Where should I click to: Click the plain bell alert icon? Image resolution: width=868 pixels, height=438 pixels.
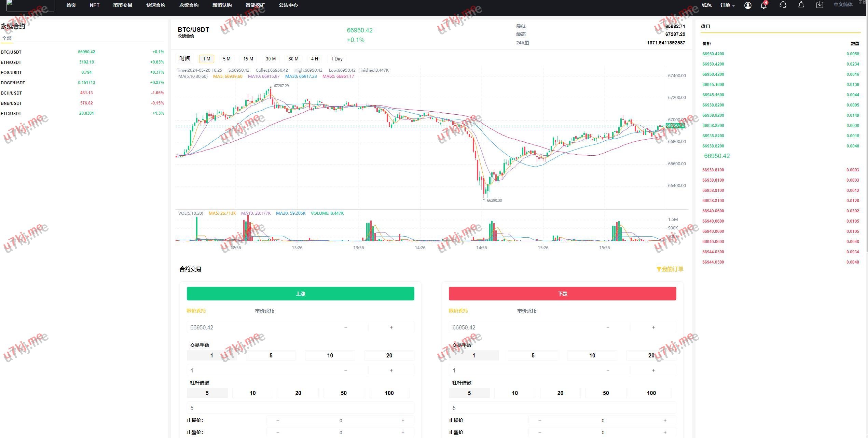(x=801, y=5)
